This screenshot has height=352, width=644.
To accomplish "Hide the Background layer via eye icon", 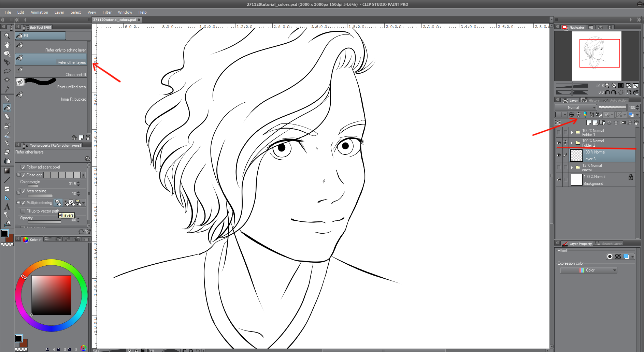I will click(x=559, y=180).
